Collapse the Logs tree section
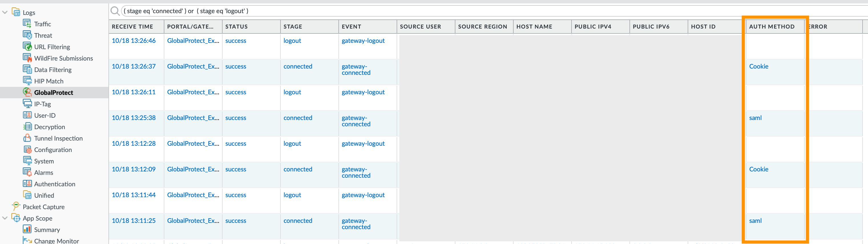The height and width of the screenshot is (244, 868). pyautogui.click(x=5, y=13)
